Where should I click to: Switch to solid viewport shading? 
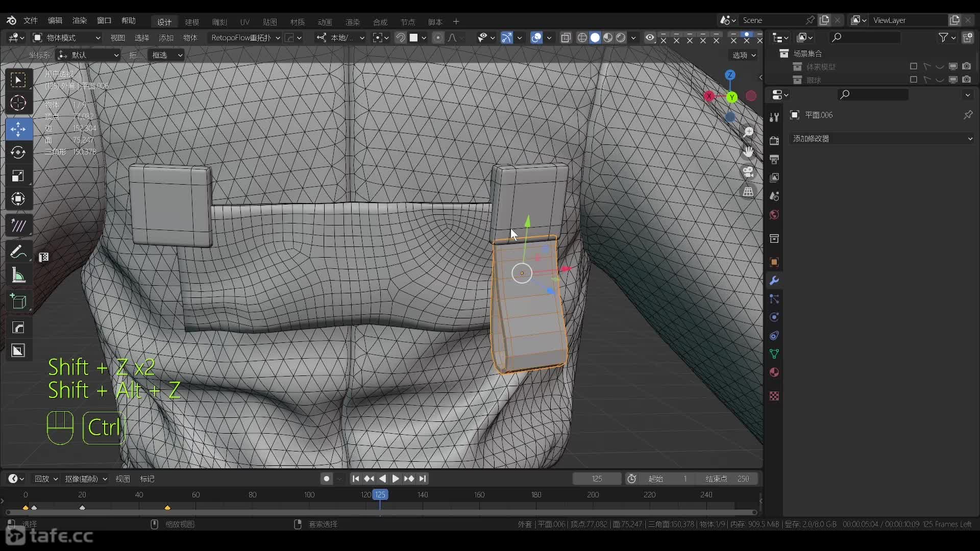tap(595, 38)
